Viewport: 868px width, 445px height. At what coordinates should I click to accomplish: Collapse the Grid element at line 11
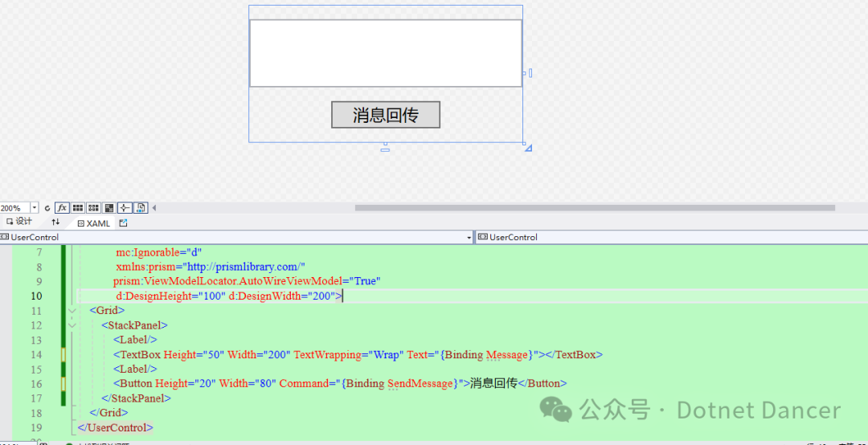(72, 311)
